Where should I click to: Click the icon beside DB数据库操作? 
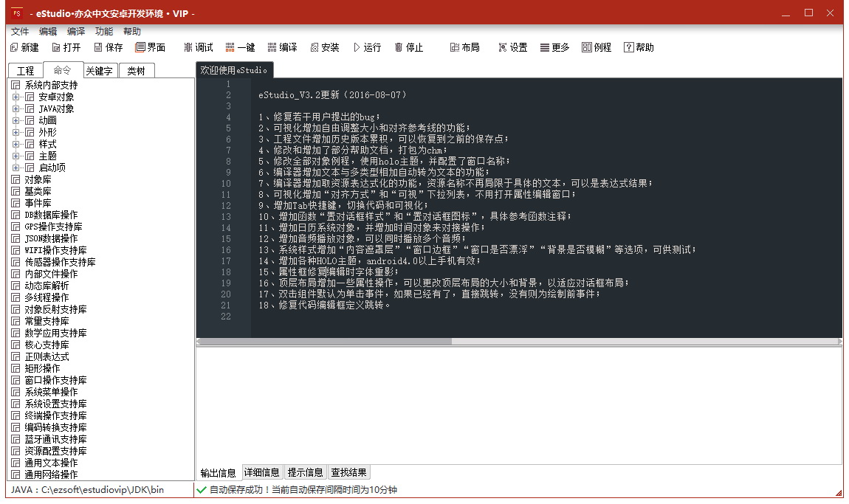tap(16, 215)
